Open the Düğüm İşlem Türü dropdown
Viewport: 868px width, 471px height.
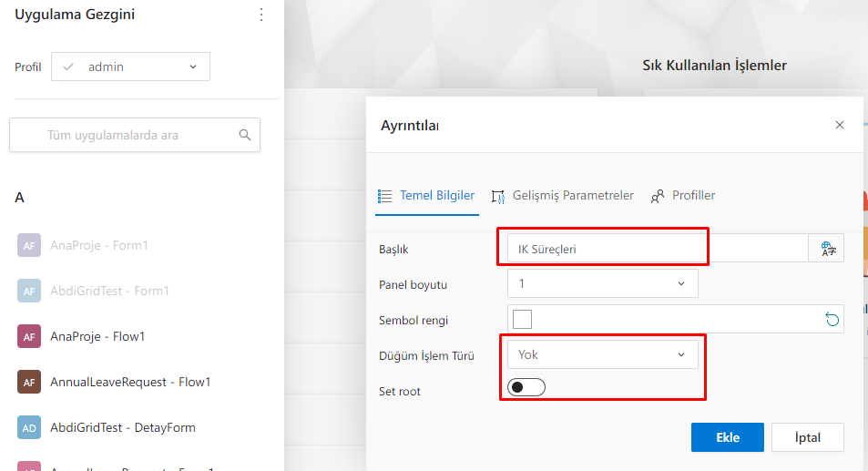click(x=602, y=354)
